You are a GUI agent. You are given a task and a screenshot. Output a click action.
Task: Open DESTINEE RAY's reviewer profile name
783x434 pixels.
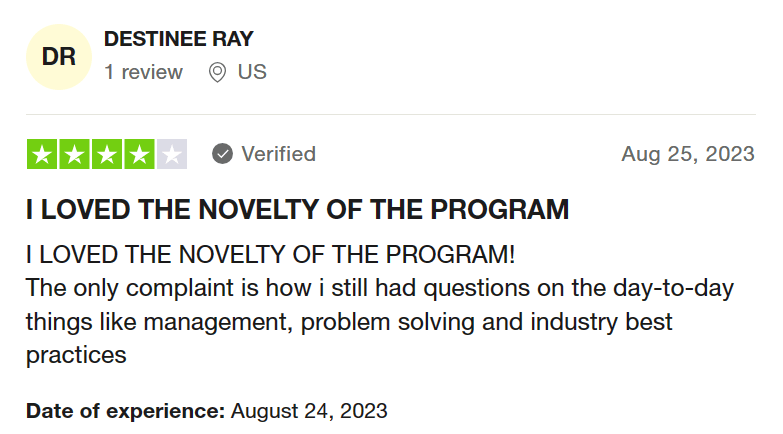coord(179,39)
